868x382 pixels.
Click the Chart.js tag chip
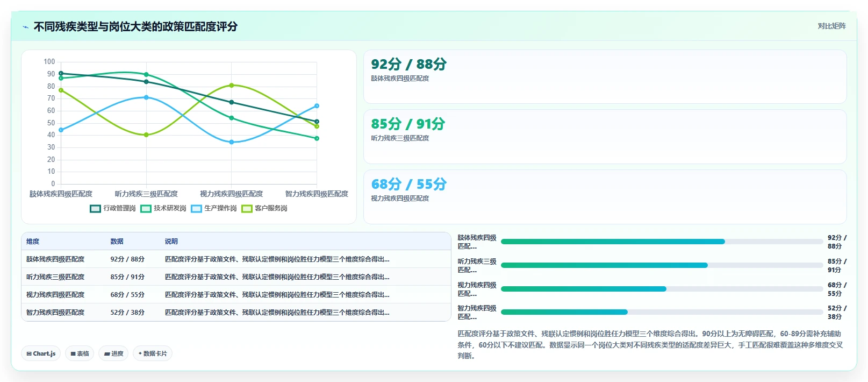click(x=41, y=353)
